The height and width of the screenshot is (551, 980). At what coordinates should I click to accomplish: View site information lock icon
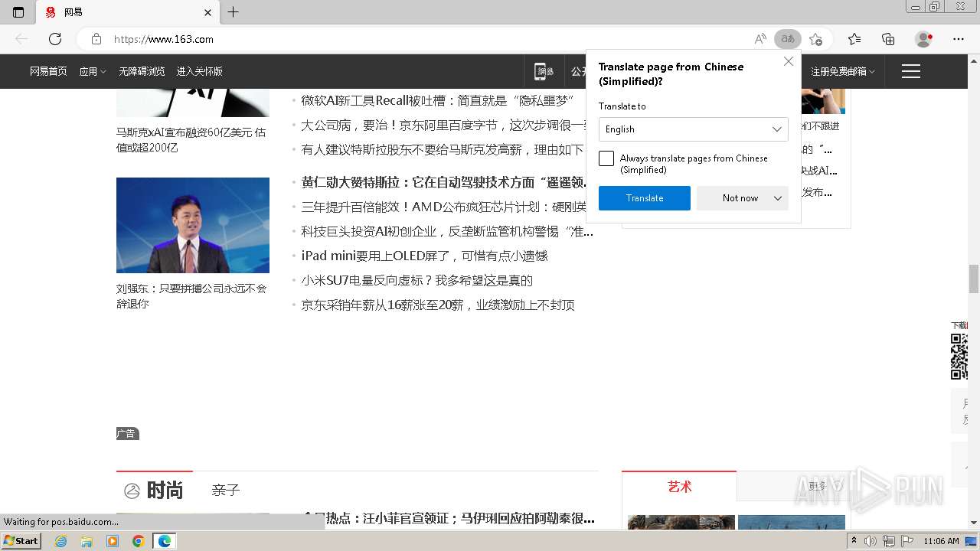[96, 39]
